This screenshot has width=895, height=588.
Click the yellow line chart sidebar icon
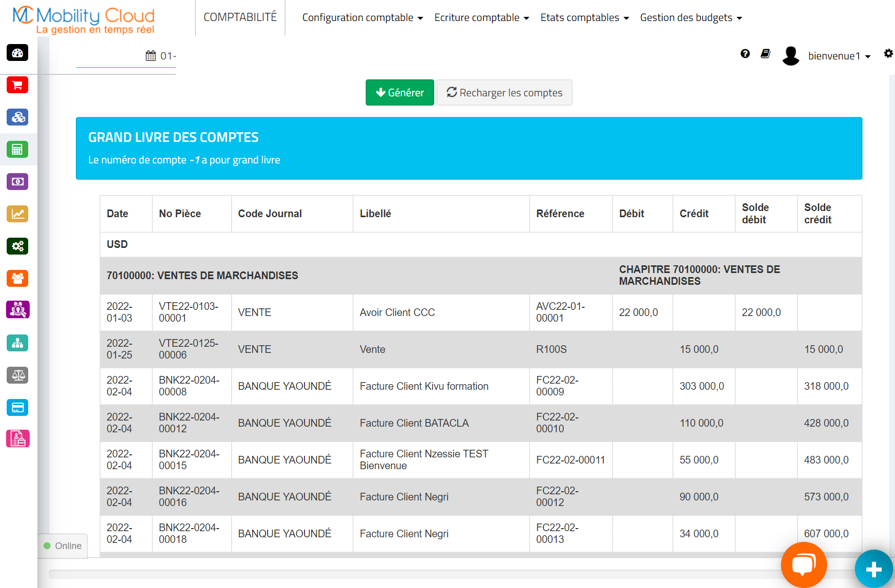(17, 214)
